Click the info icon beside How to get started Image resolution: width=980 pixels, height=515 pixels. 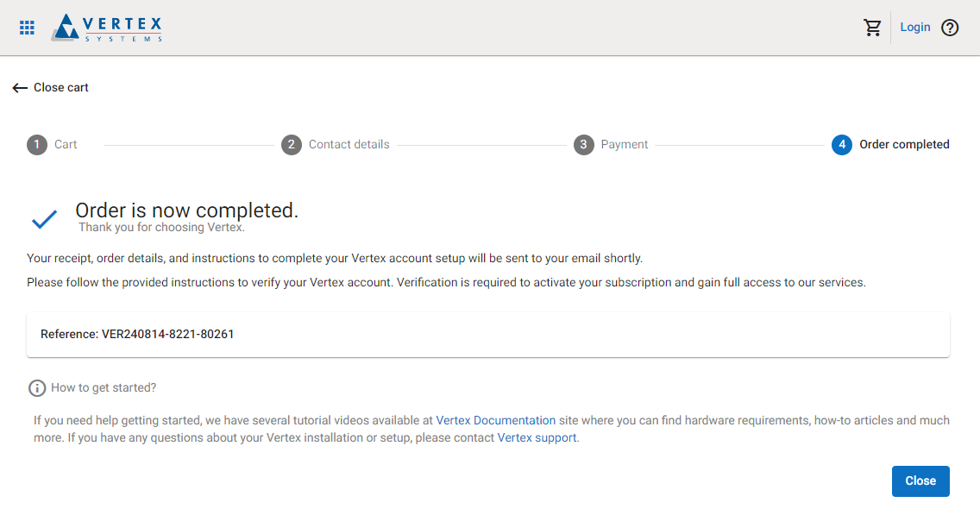[37, 388]
